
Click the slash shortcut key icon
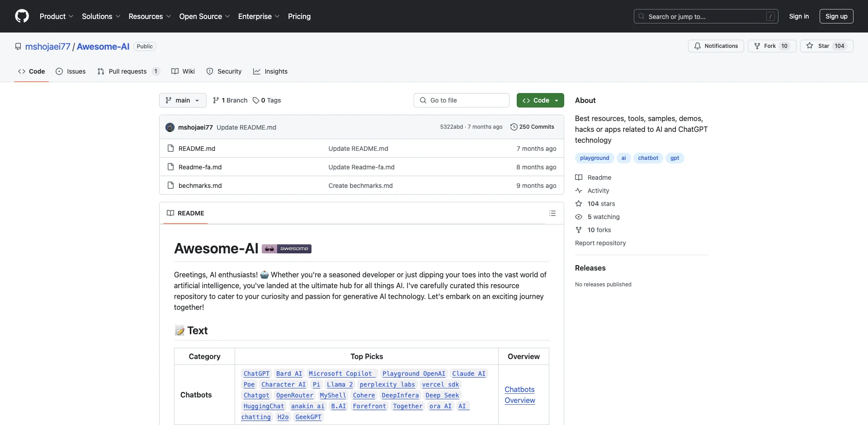(771, 16)
